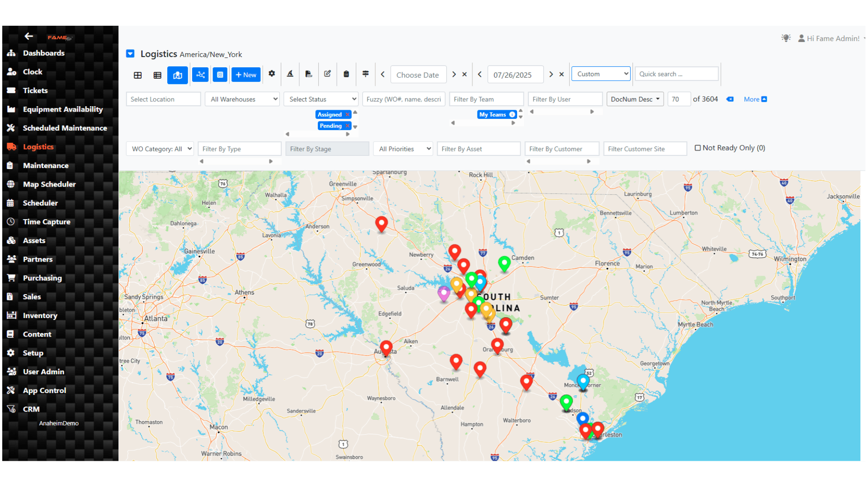Click the Filter By Asset field
This screenshot has width=868, height=488.
coord(479,149)
